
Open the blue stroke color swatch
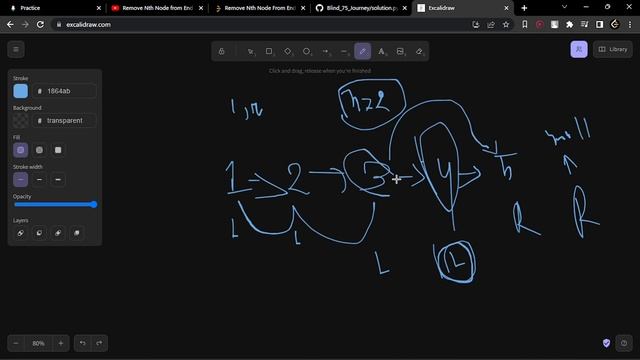tap(20, 91)
